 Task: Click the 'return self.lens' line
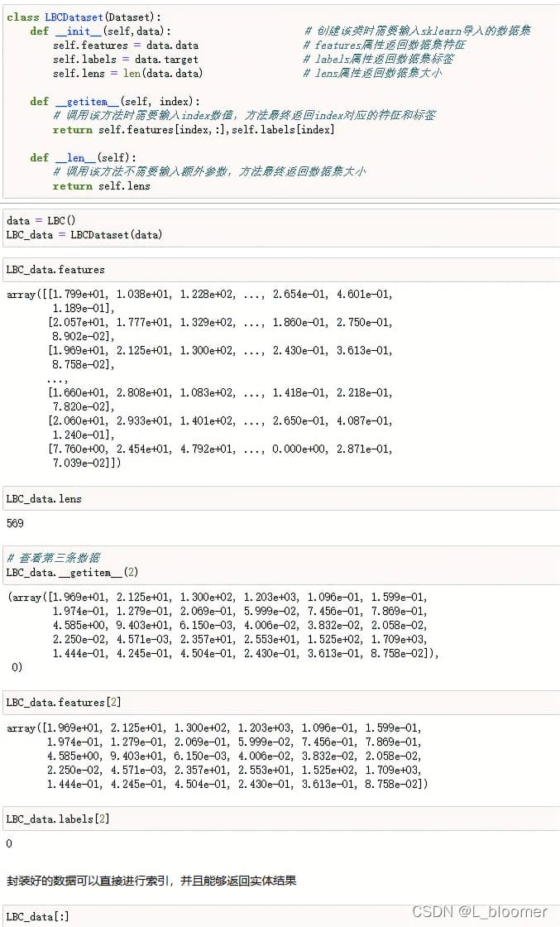[101, 186]
